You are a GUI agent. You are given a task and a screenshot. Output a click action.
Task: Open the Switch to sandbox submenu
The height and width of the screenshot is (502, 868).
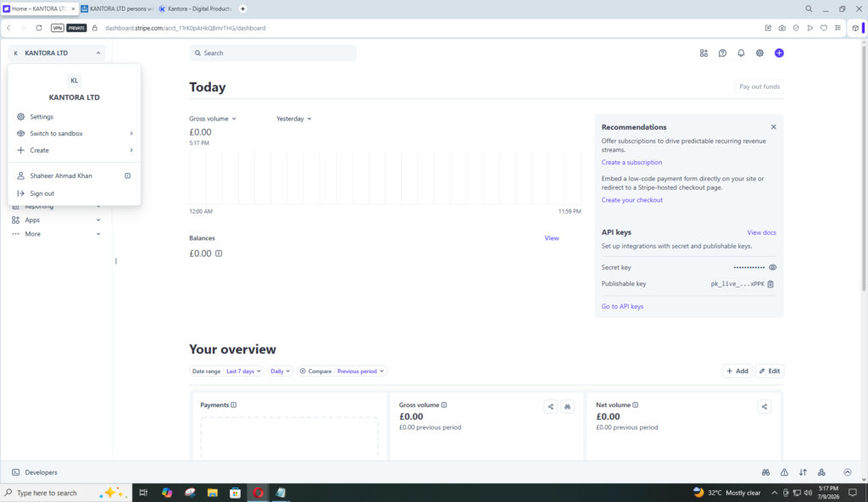pyautogui.click(x=75, y=133)
